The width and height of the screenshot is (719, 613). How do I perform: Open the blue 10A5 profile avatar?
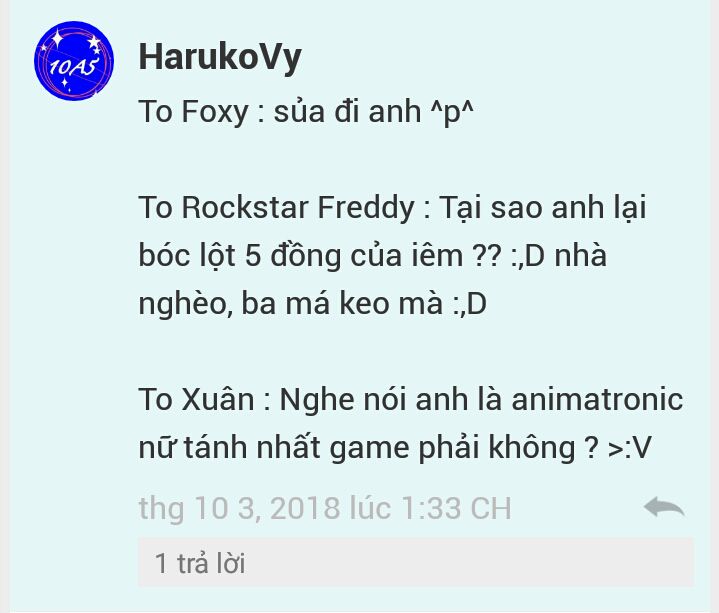pyautogui.click(x=73, y=60)
